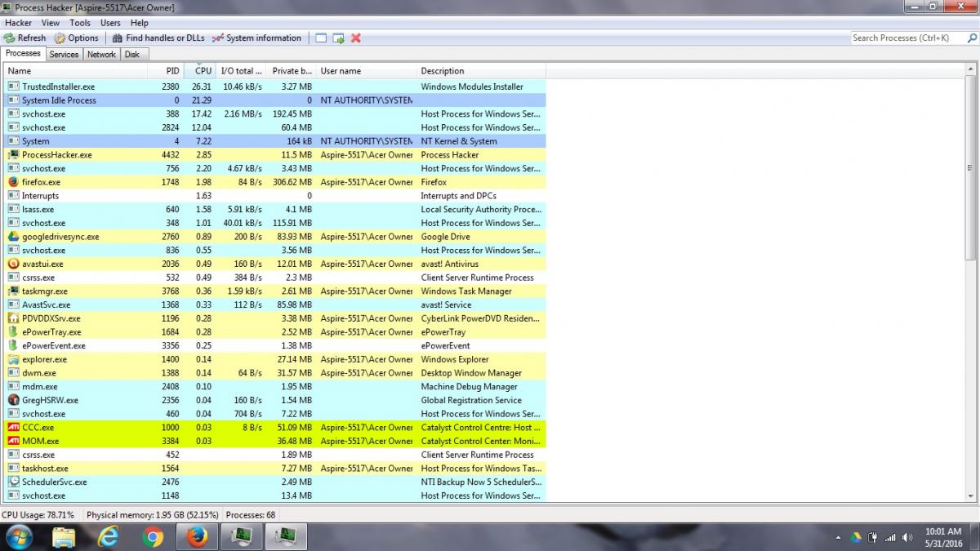Click the CCC.exe ATI icon
Viewport: 980px width, 551px height.
point(14,428)
